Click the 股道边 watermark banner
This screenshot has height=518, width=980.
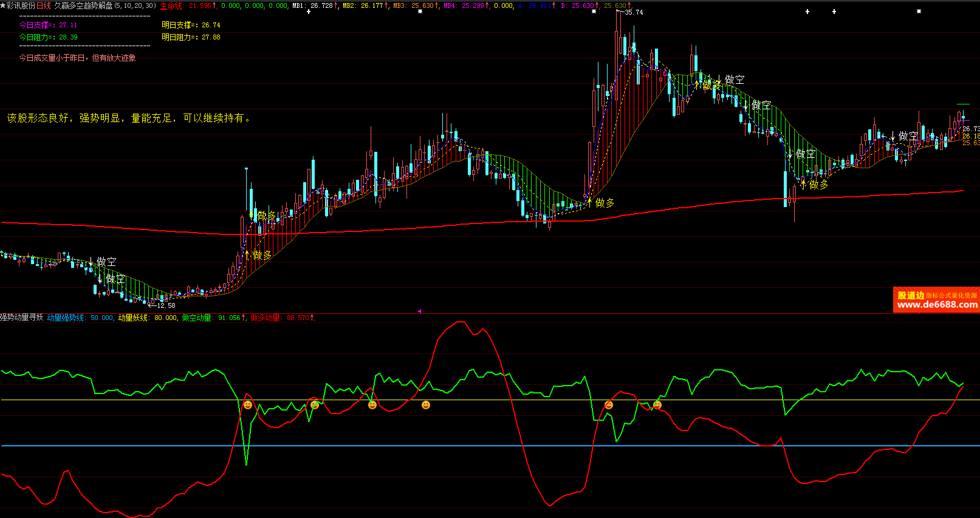[x=911, y=295]
